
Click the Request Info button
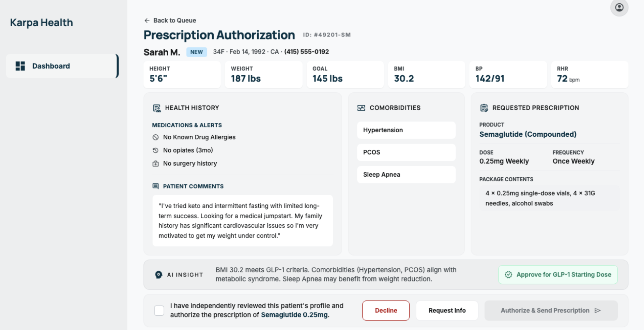coord(447,310)
